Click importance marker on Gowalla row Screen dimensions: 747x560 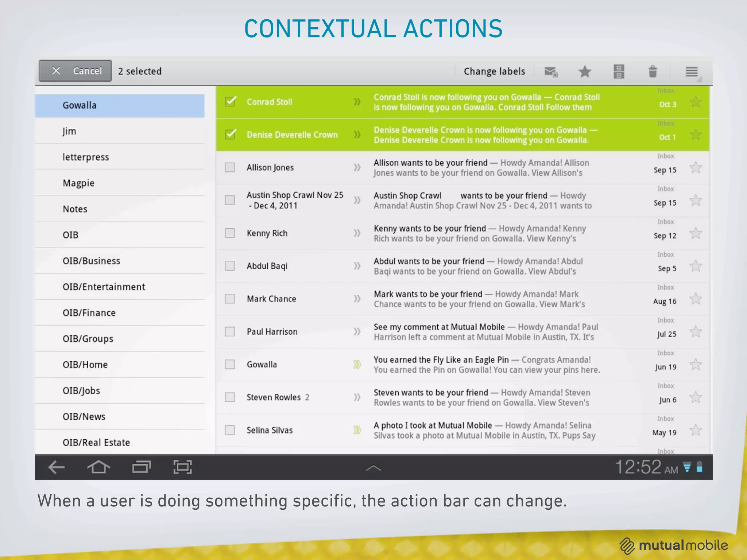click(x=357, y=364)
